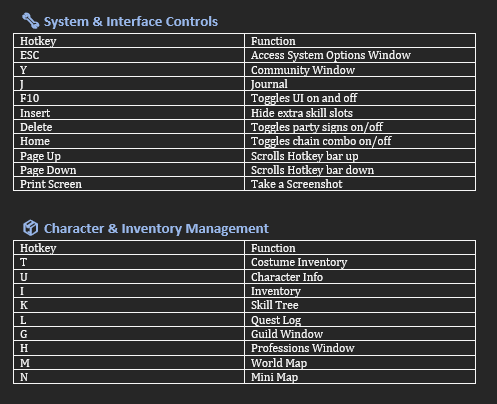Click the Costume Inventory function cell
Screen dimensions: 497x404
(360, 262)
